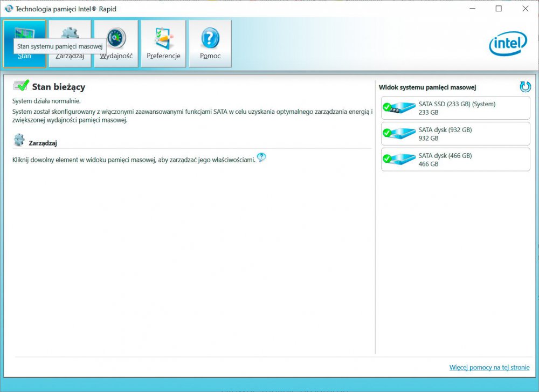Select the SATA SSD (233 GB) (System) label

click(x=457, y=104)
